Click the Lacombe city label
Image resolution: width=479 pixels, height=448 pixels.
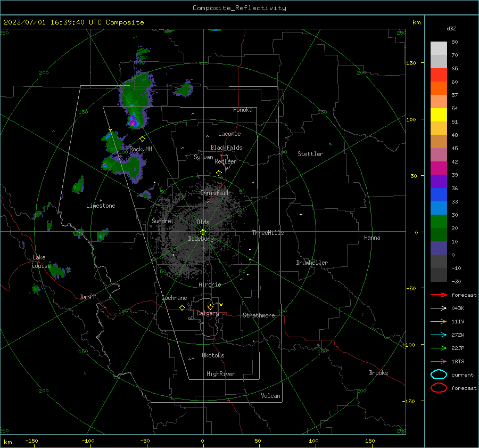pos(229,134)
